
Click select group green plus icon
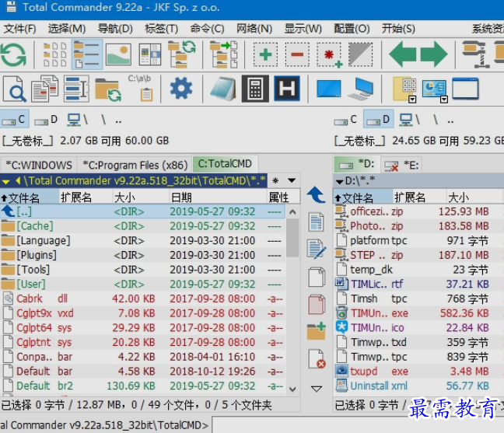tap(265, 54)
